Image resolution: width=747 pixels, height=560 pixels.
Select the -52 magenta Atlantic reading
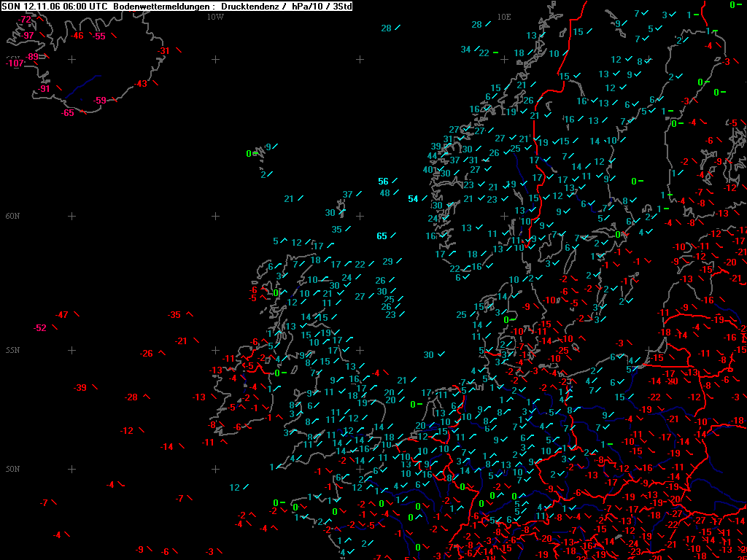click(40, 327)
